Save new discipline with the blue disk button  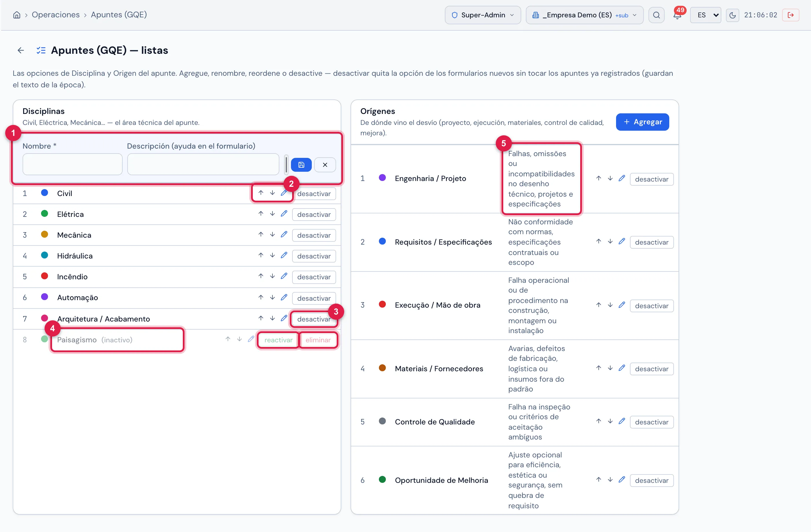[x=301, y=165]
